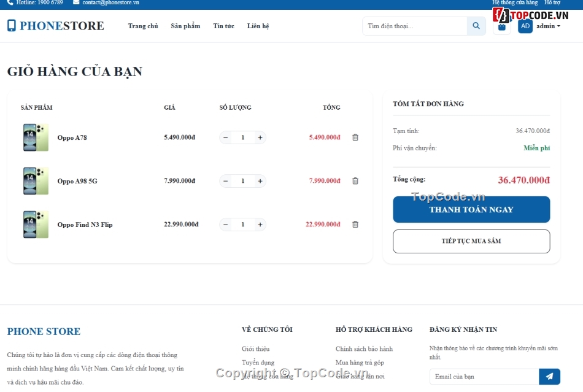Image resolution: width=583 pixels, height=392 pixels.
Task: Click the contact@phonestore.vn address
Action: coord(111,2)
